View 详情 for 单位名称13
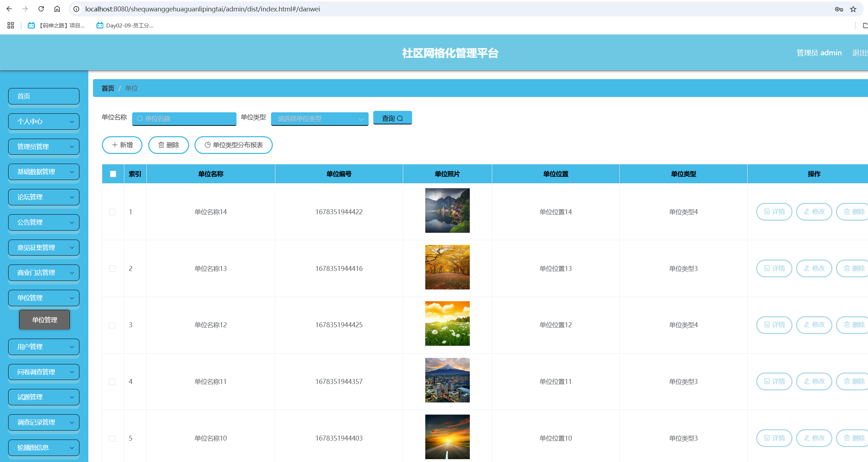Image resolution: width=868 pixels, height=462 pixels. 774,268
